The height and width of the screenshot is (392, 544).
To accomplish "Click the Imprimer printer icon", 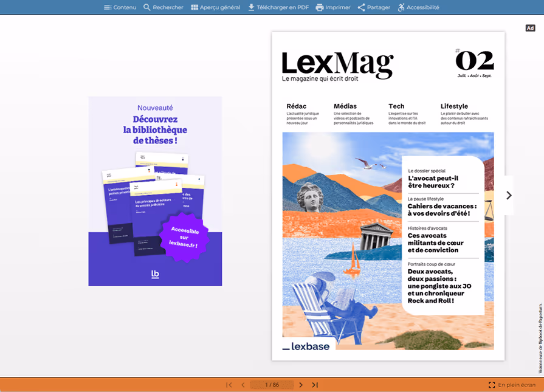I will point(320,7).
